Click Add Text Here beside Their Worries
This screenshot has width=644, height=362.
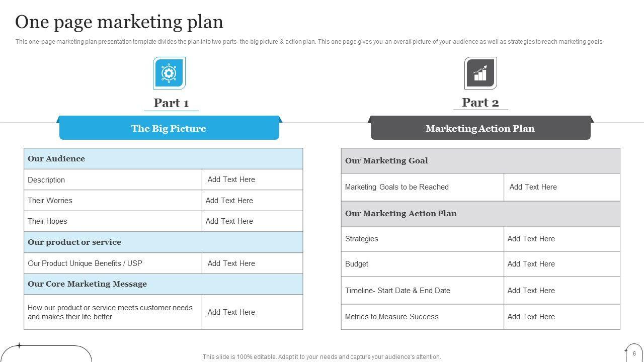point(229,201)
